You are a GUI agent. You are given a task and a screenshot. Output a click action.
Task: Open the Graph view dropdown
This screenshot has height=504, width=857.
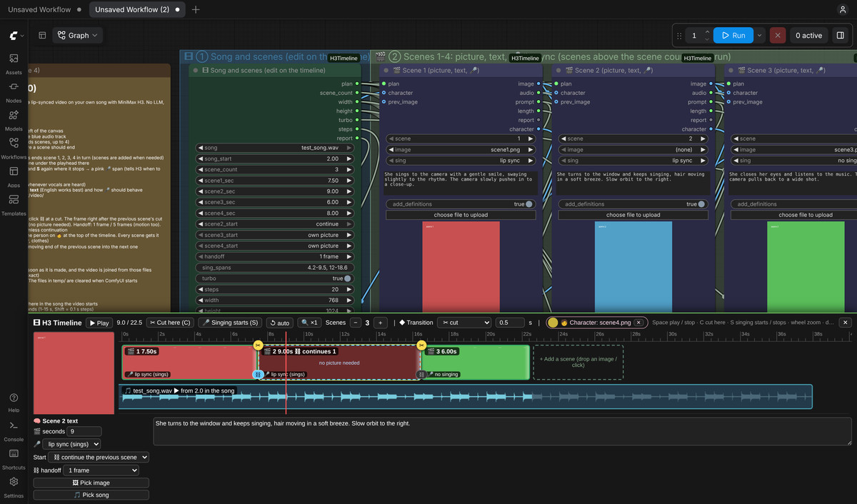pos(78,35)
